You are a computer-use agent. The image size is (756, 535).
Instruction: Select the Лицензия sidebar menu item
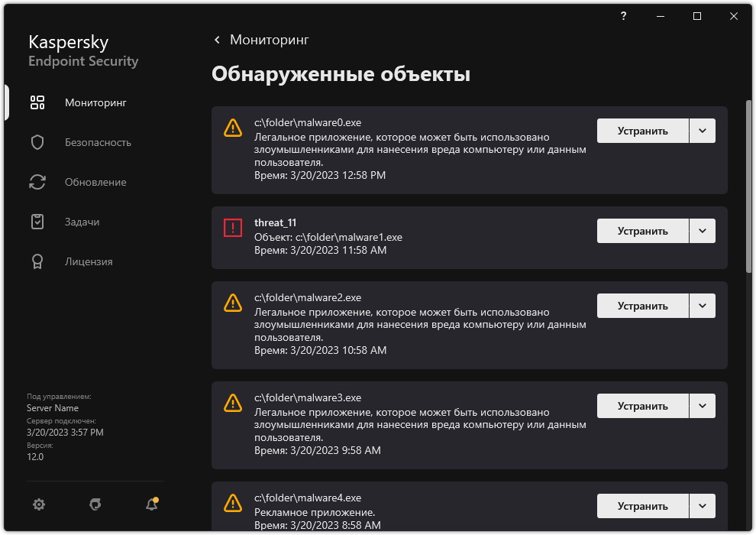(89, 261)
